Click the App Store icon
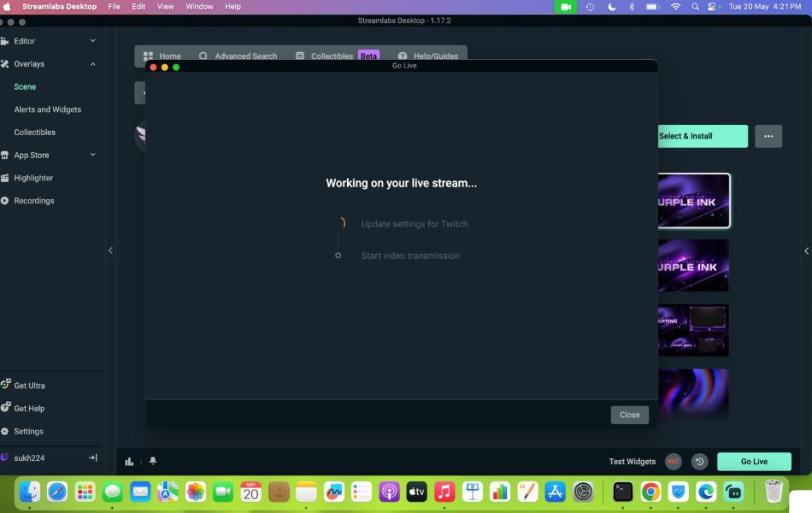 (5, 155)
